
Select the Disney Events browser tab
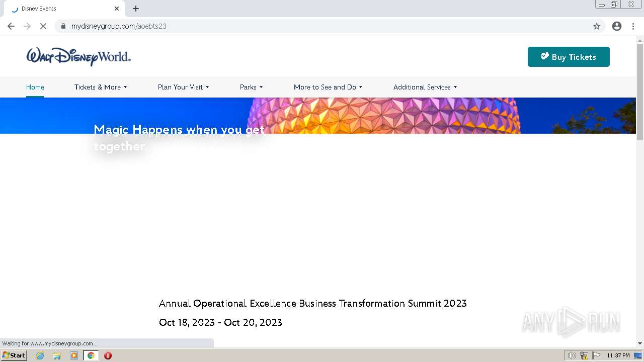[x=64, y=9]
